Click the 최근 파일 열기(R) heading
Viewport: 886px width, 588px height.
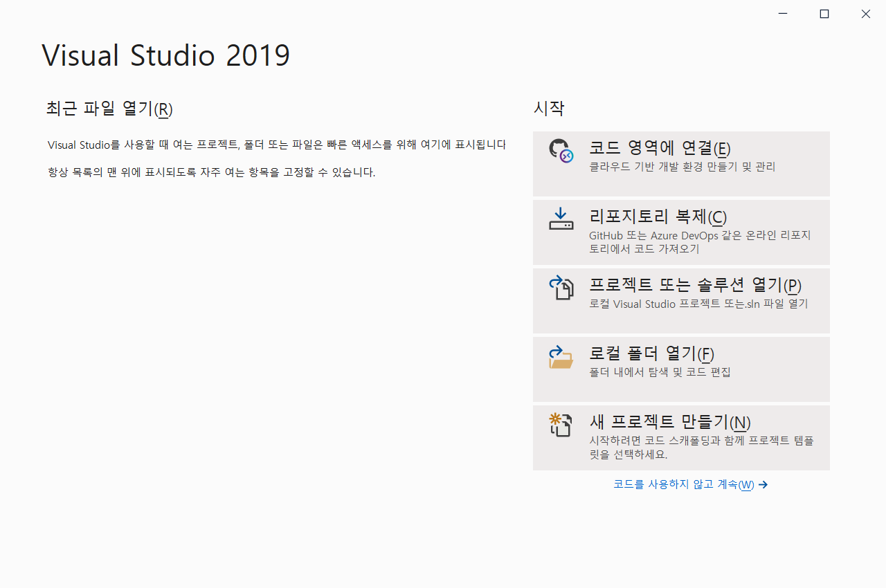(109, 109)
